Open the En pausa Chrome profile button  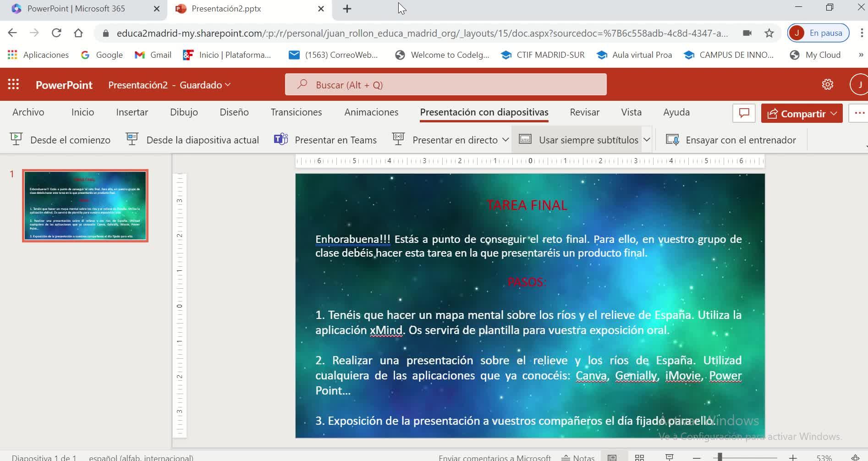click(x=818, y=33)
